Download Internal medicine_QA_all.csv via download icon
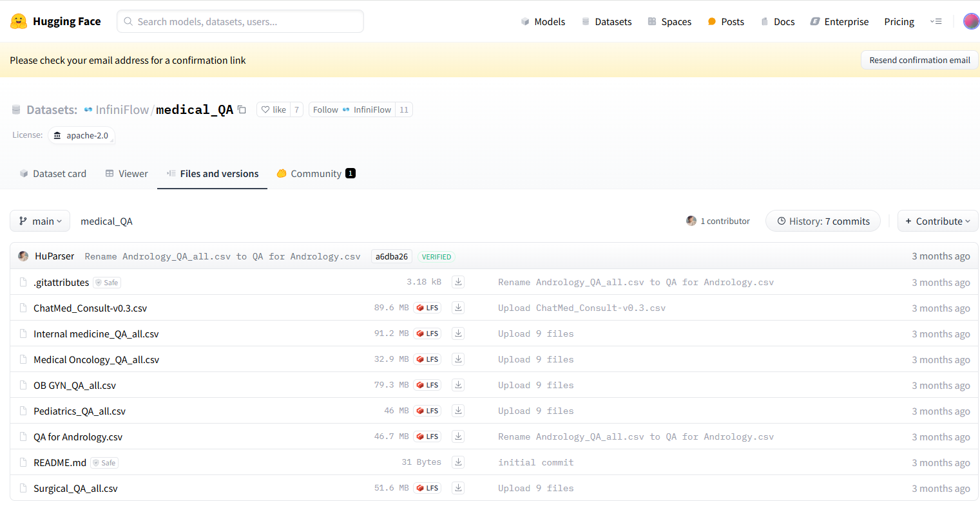 pos(458,333)
